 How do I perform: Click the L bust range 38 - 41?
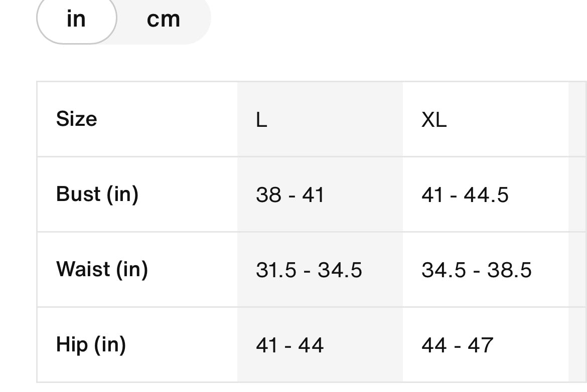[290, 194]
